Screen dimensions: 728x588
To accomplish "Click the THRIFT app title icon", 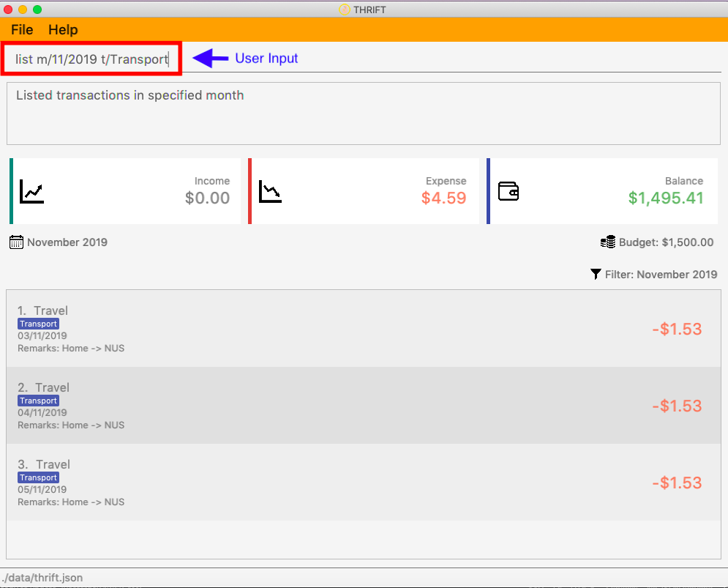I will coord(344,10).
